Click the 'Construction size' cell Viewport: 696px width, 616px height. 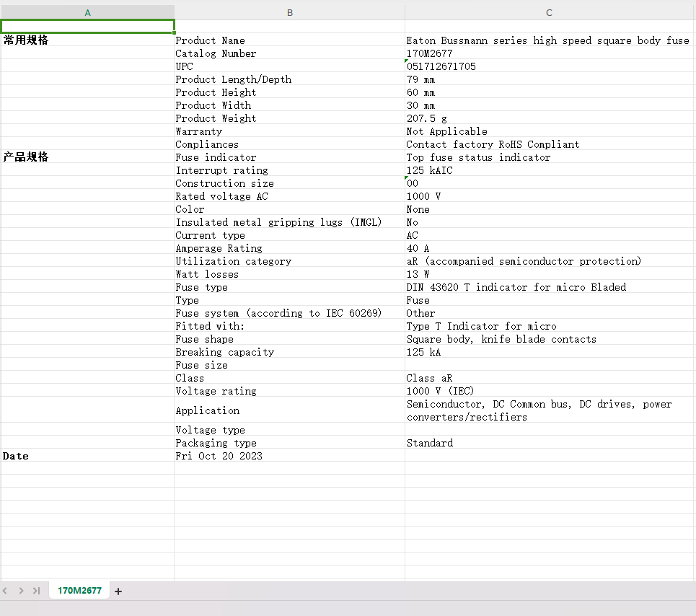289,183
